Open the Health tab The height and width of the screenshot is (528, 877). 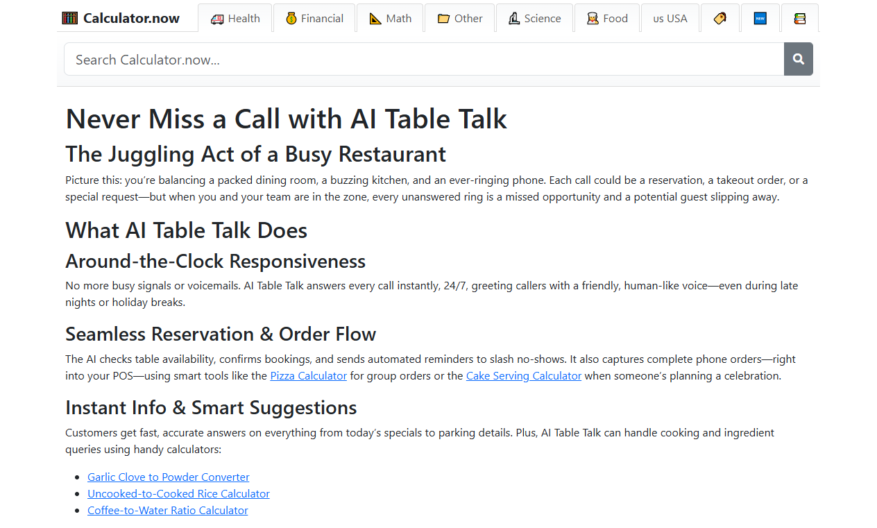[x=235, y=18]
